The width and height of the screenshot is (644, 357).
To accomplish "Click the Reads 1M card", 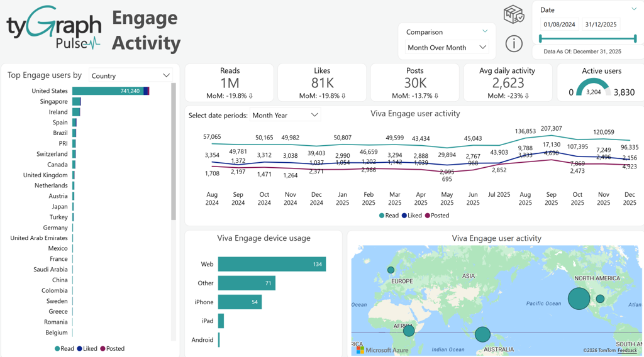I will click(230, 82).
